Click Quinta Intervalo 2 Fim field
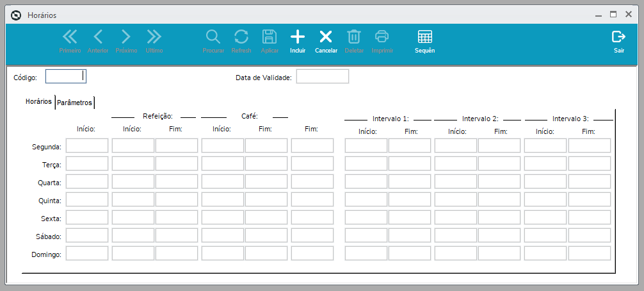The width and height of the screenshot is (644, 291). [499, 199]
